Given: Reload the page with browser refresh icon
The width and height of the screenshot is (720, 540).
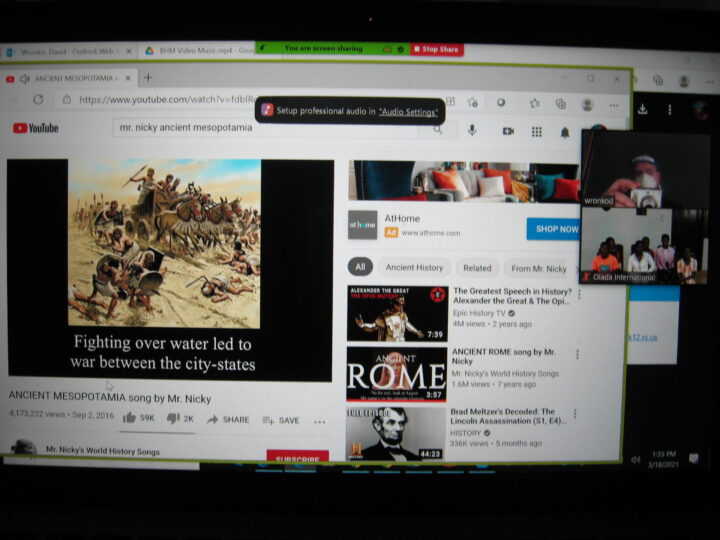Looking at the screenshot, I should [38, 100].
